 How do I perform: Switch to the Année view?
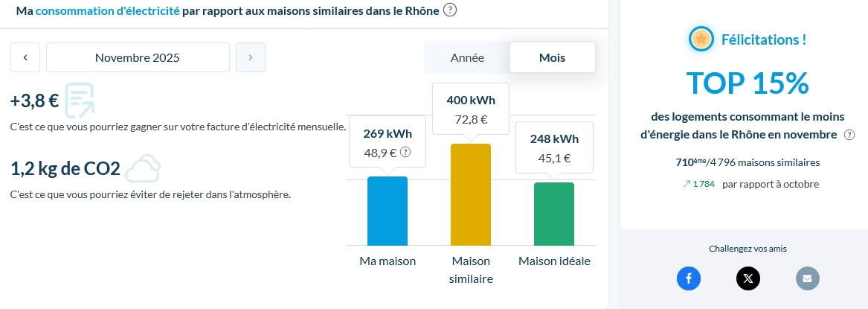click(x=467, y=57)
